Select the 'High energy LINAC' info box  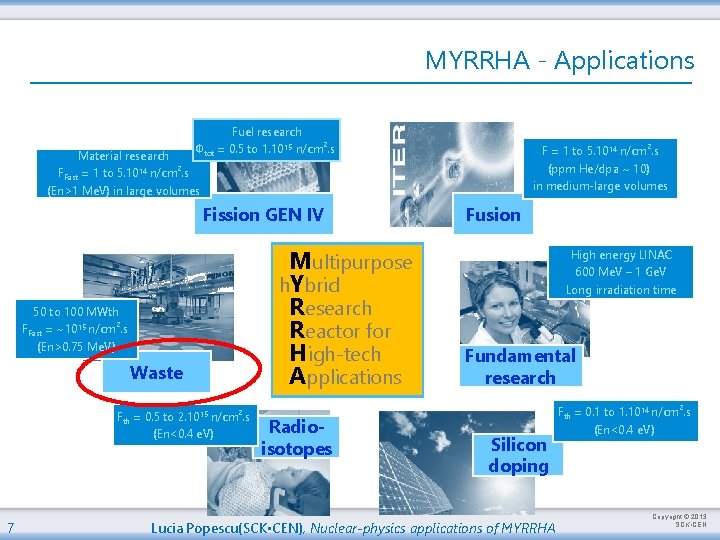coord(621,272)
